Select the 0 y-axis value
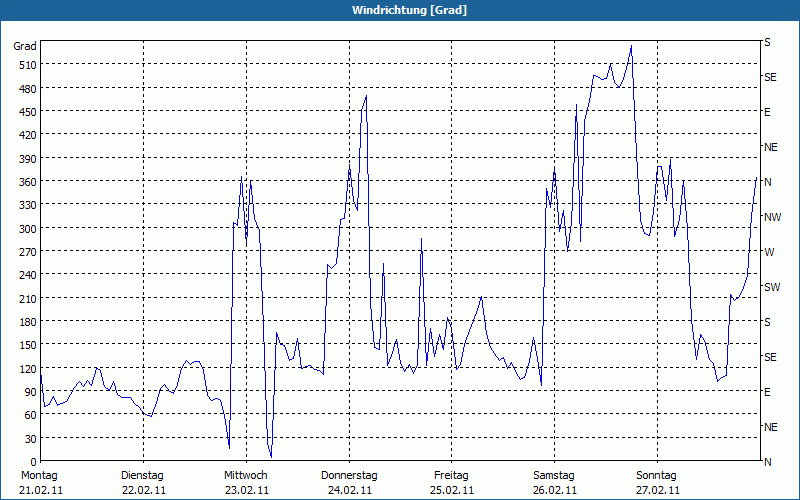The height and width of the screenshot is (500, 800). coord(34,462)
